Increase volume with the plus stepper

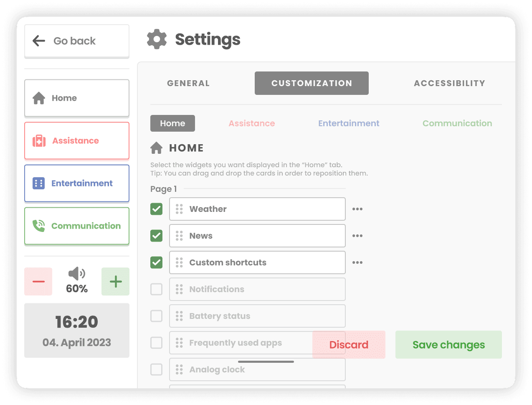tap(115, 281)
